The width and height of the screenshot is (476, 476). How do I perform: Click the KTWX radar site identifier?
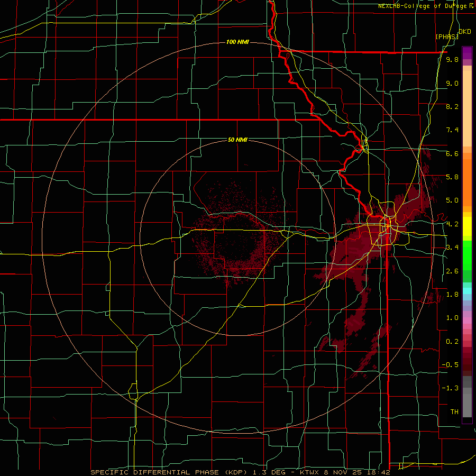(309, 472)
